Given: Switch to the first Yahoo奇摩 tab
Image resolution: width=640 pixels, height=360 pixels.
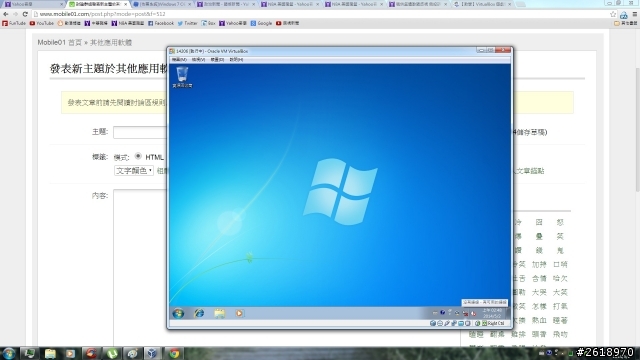Looking at the screenshot, I should click(x=33, y=4).
